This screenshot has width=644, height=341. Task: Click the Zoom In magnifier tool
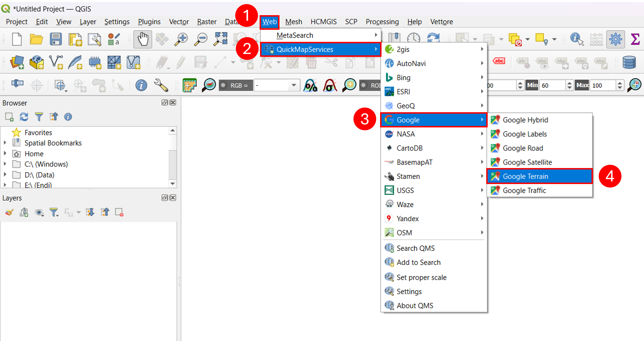(181, 39)
